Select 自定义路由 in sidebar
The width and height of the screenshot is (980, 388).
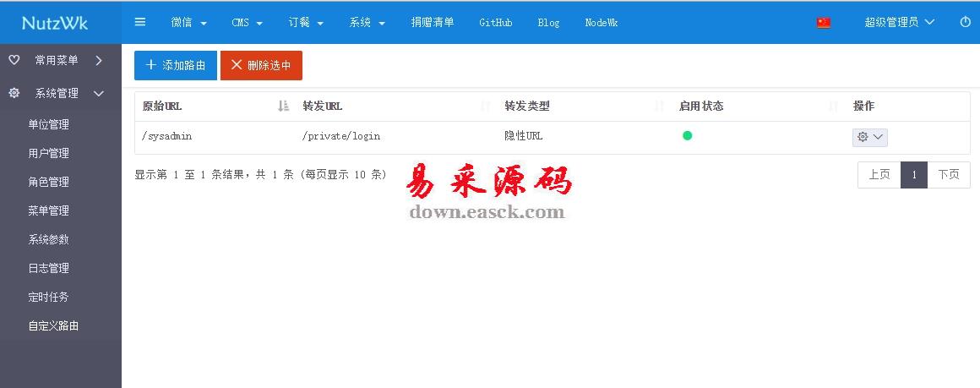[53, 325]
